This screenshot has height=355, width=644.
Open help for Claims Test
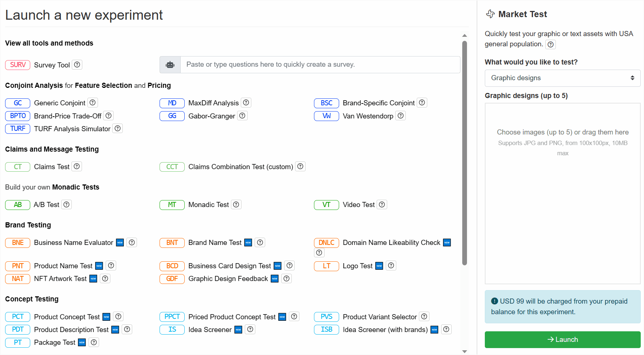77,167
